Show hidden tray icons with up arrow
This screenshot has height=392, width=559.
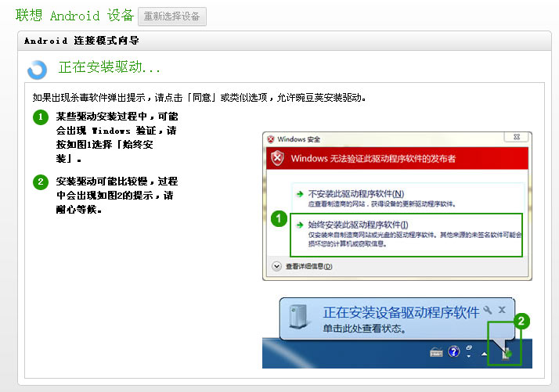coord(484,354)
